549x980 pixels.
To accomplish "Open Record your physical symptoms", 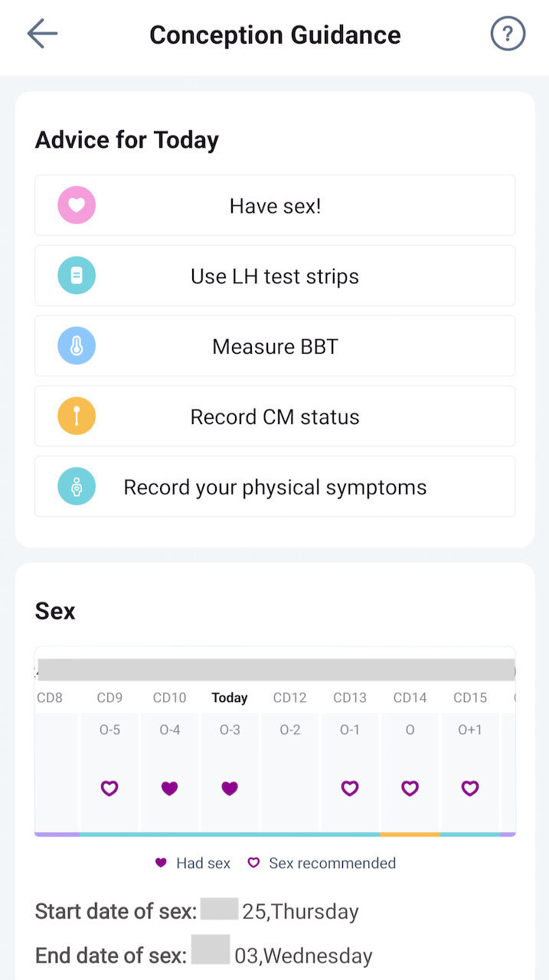I will [276, 487].
